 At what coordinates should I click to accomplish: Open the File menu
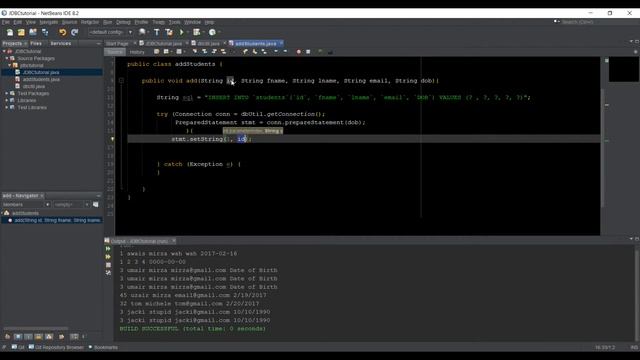[6, 22]
